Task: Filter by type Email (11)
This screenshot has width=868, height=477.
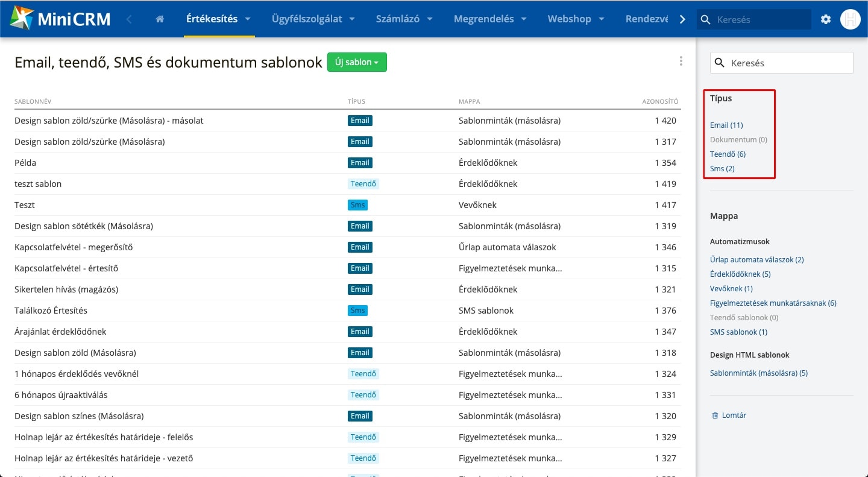Action: [726, 125]
